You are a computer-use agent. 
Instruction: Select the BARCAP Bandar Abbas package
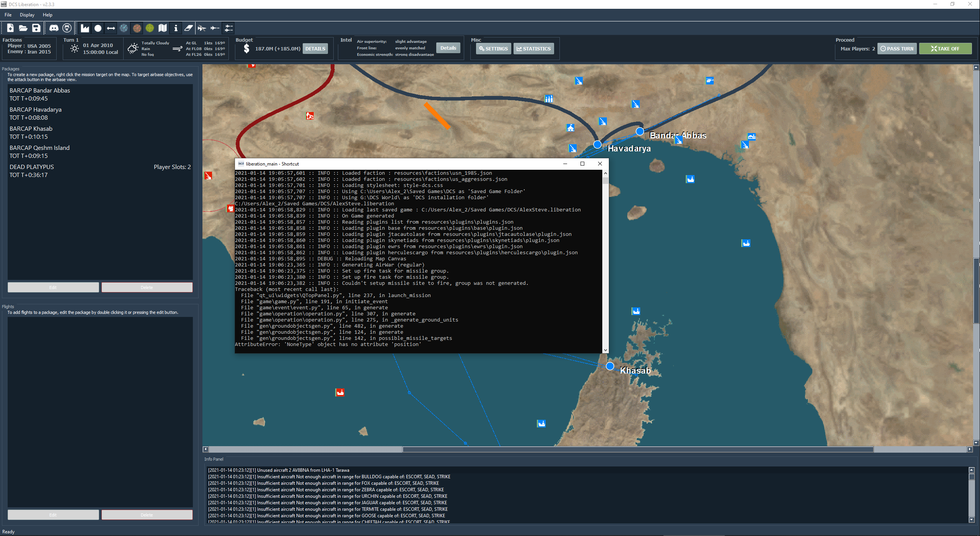(x=100, y=94)
